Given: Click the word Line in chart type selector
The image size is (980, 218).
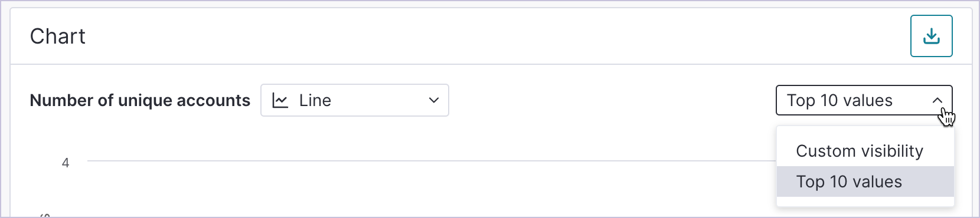Looking at the screenshot, I should point(315,101).
